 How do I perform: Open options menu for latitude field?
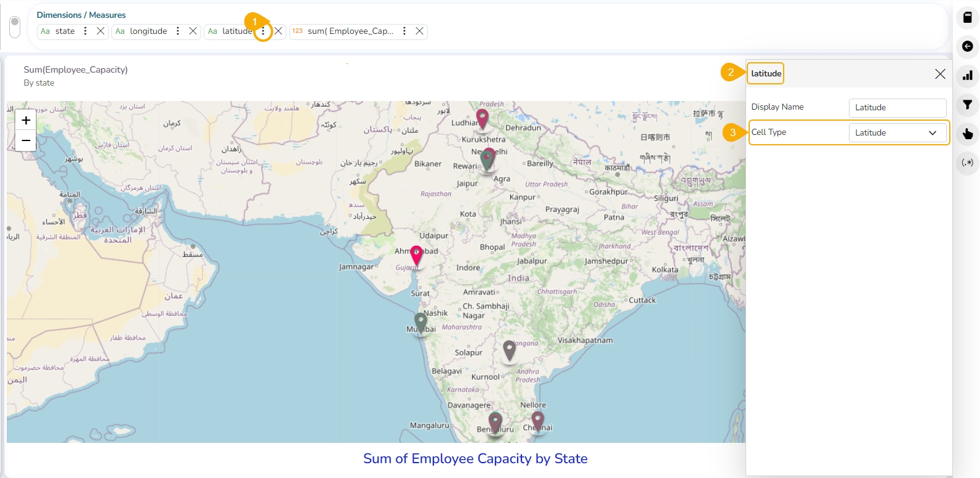pos(263,31)
